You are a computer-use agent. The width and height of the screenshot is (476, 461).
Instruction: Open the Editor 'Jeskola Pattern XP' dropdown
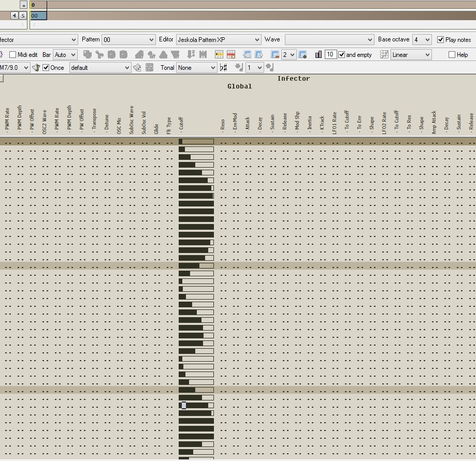coord(219,39)
